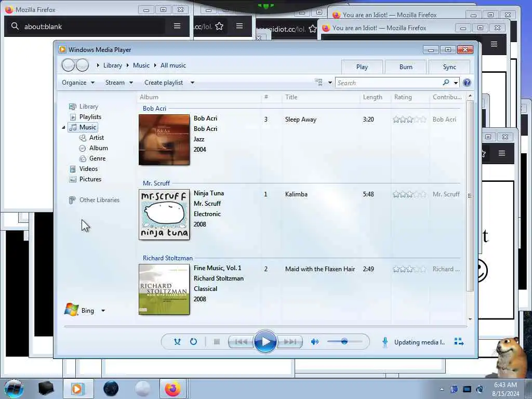This screenshot has width=532, height=399.
Task: Click the volume slider handle
Action: 344,341
